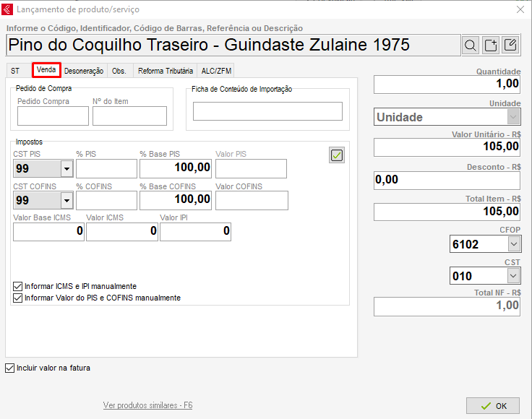Select the ALC/ZFM tab
Screen dimensions: 532x419
[216, 71]
